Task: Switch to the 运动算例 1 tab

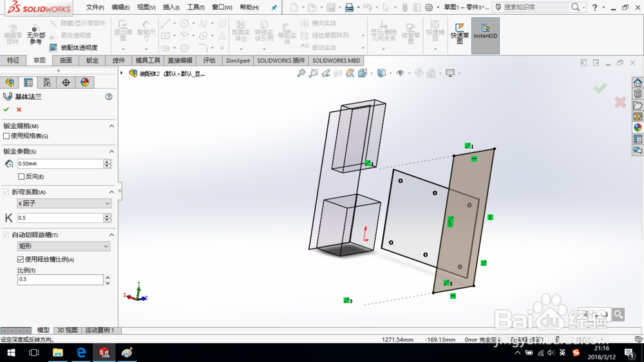Action: coord(99,330)
